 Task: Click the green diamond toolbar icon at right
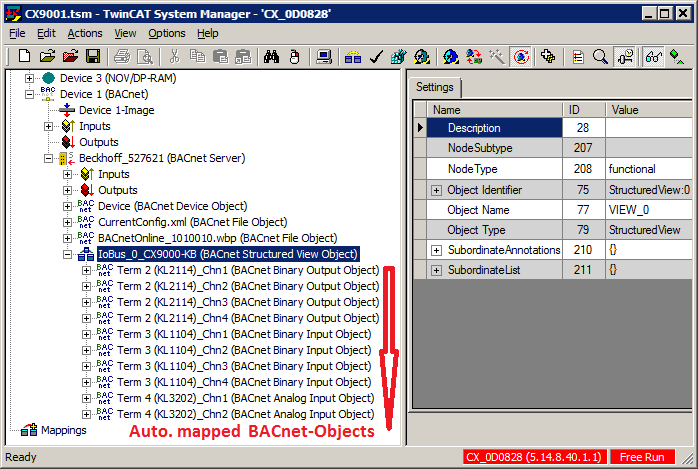click(677, 57)
